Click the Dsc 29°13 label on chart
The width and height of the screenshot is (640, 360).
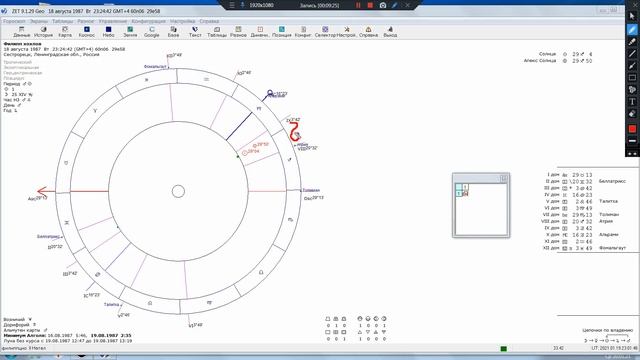[314, 198]
